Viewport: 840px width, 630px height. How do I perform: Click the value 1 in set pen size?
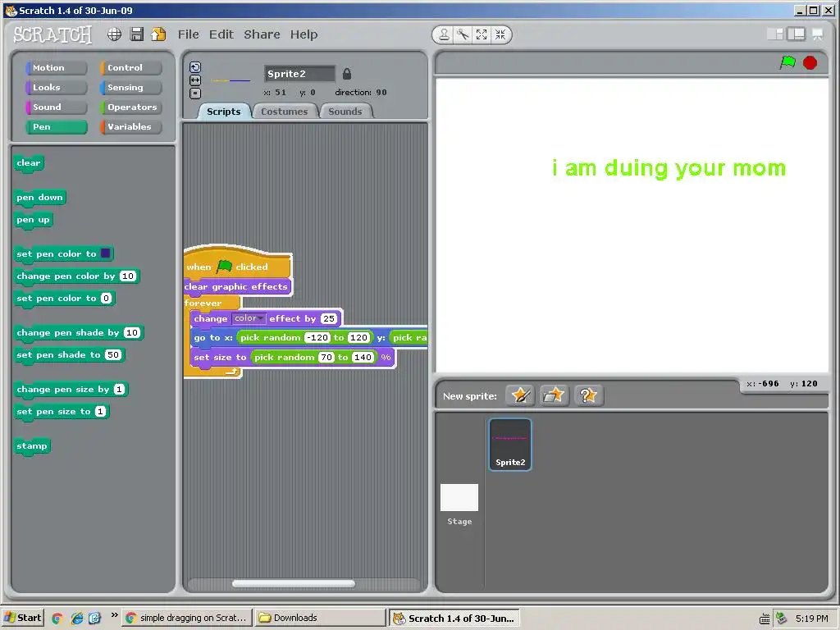[x=100, y=412]
